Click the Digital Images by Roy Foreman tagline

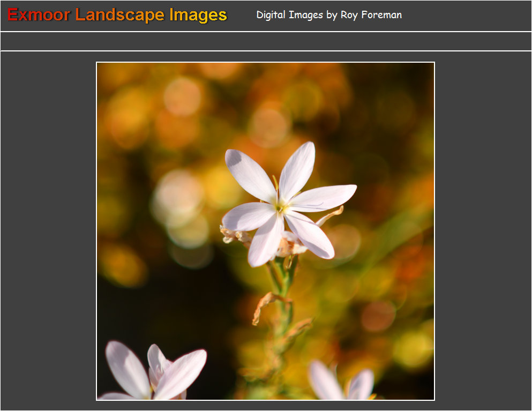(328, 15)
